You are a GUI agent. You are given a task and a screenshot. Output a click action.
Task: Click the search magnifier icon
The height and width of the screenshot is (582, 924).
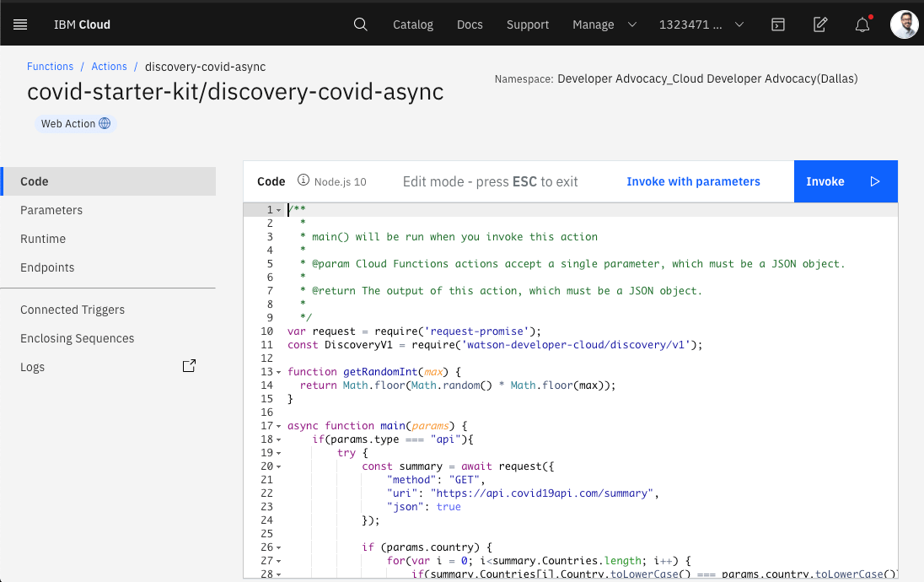tap(361, 24)
